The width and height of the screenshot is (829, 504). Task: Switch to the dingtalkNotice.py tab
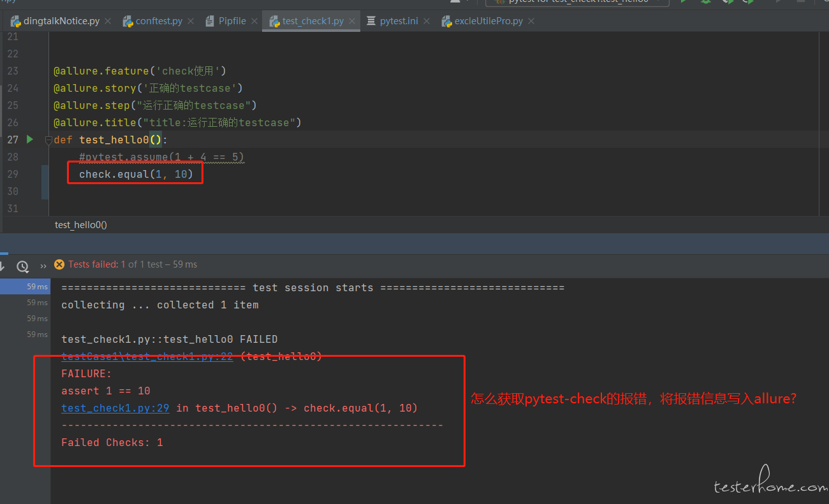pos(61,21)
